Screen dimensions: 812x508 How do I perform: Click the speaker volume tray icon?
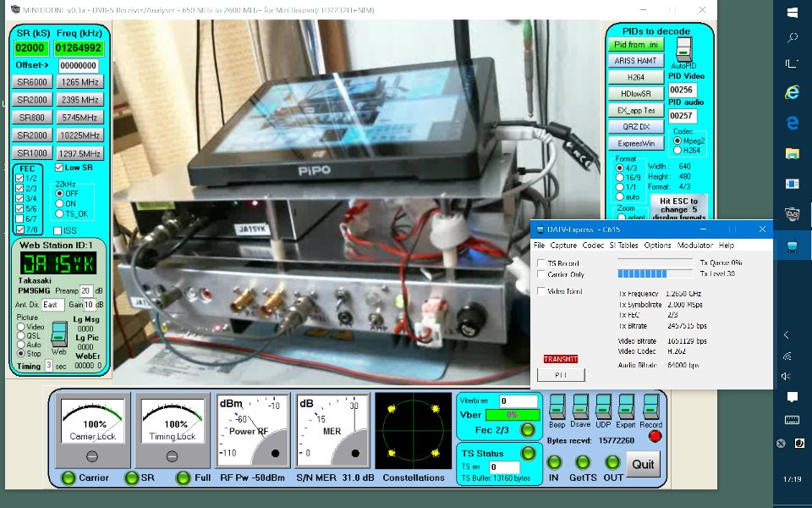(787, 376)
